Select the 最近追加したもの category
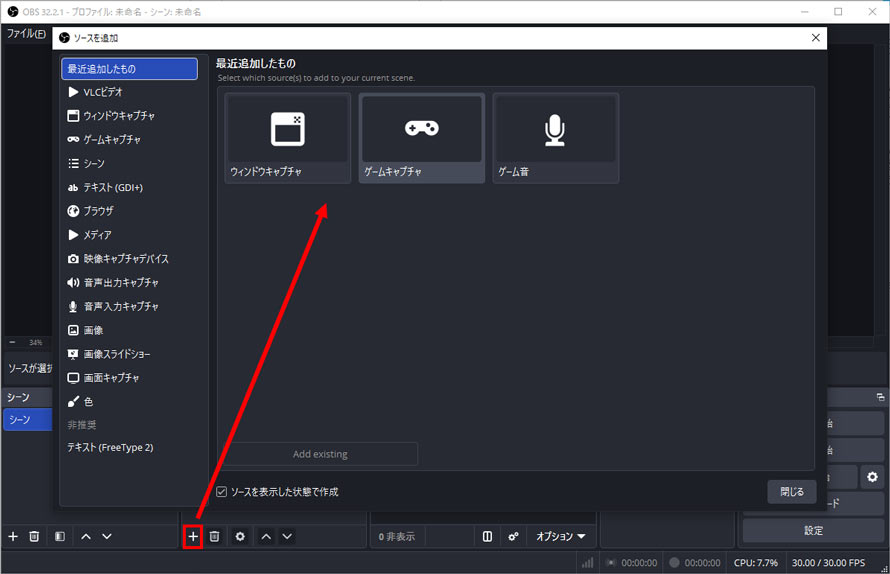This screenshot has height=574, width=890. click(x=129, y=69)
